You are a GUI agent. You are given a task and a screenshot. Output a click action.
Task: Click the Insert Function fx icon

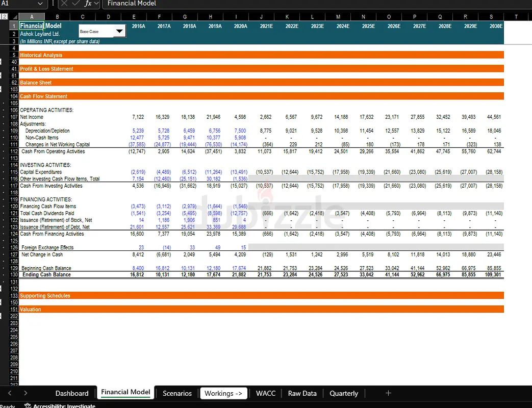click(x=88, y=4)
